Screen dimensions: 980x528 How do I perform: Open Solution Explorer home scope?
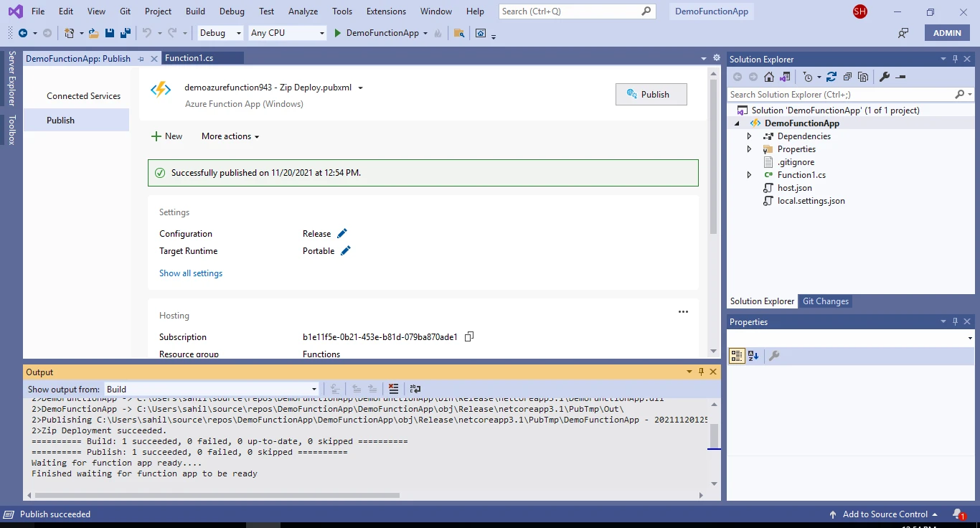769,77
